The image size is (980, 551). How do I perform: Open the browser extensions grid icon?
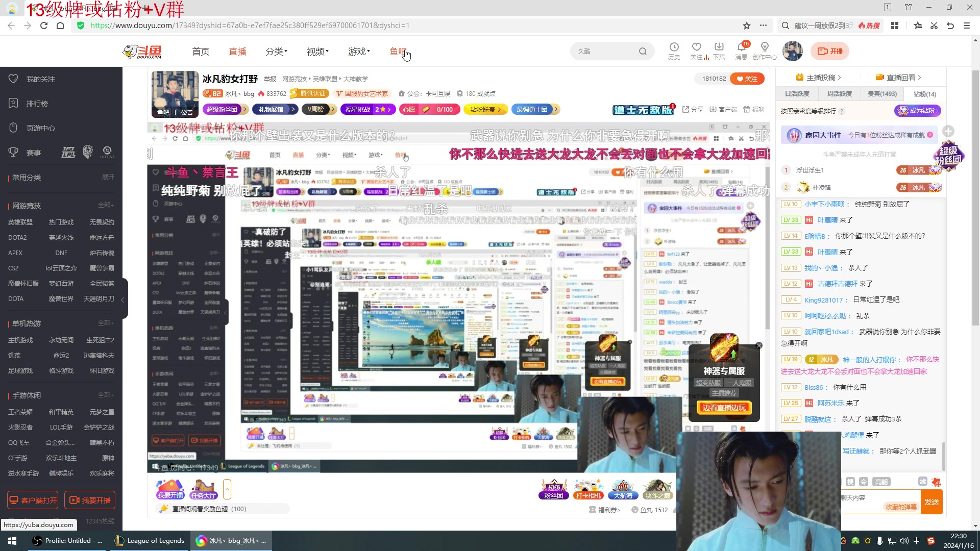tap(895, 26)
